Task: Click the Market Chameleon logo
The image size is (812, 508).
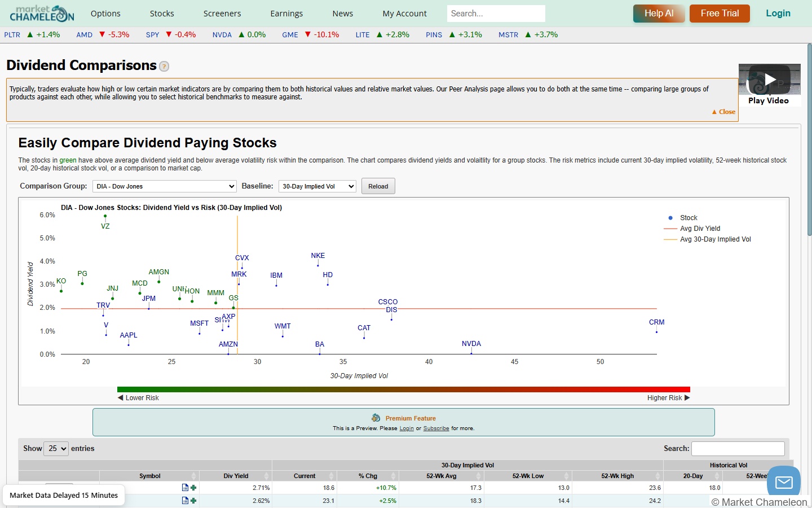Action: pos(42,13)
